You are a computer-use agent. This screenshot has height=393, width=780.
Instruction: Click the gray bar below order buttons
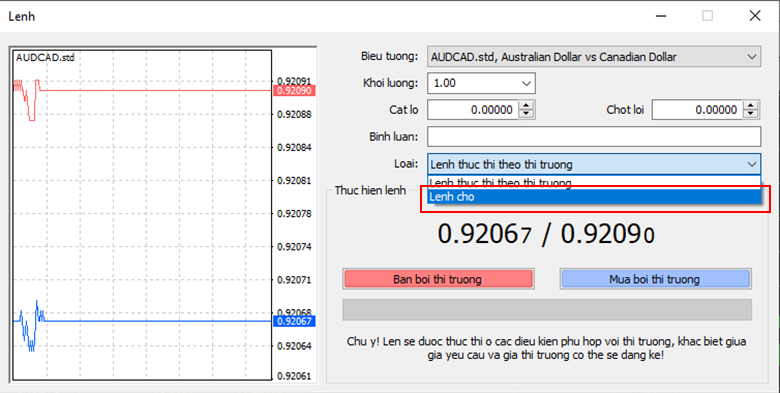pyautogui.click(x=547, y=309)
